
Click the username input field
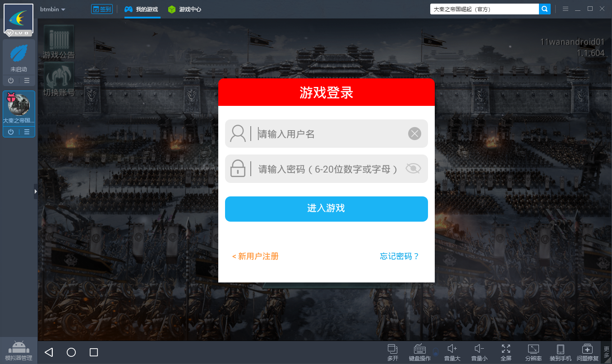pos(327,134)
